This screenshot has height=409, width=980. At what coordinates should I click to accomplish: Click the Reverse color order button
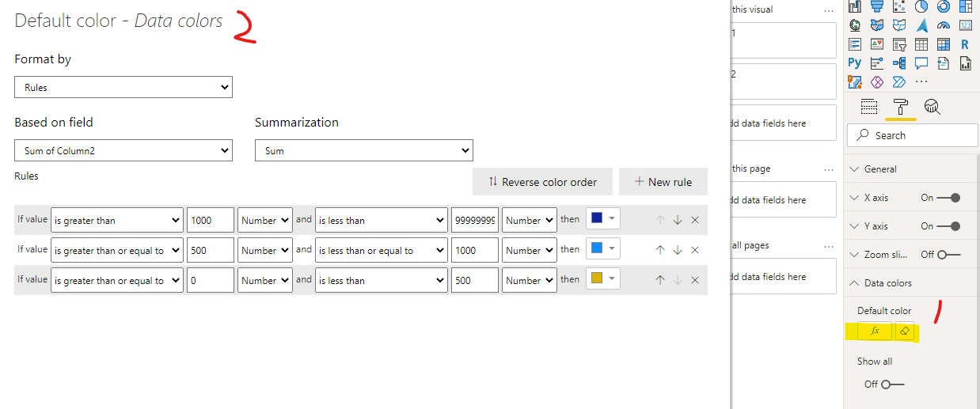542,182
